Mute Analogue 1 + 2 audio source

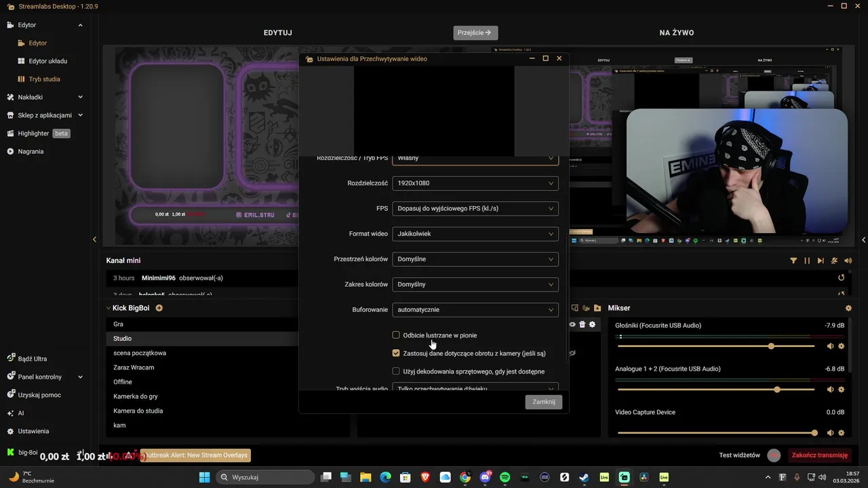(831, 390)
